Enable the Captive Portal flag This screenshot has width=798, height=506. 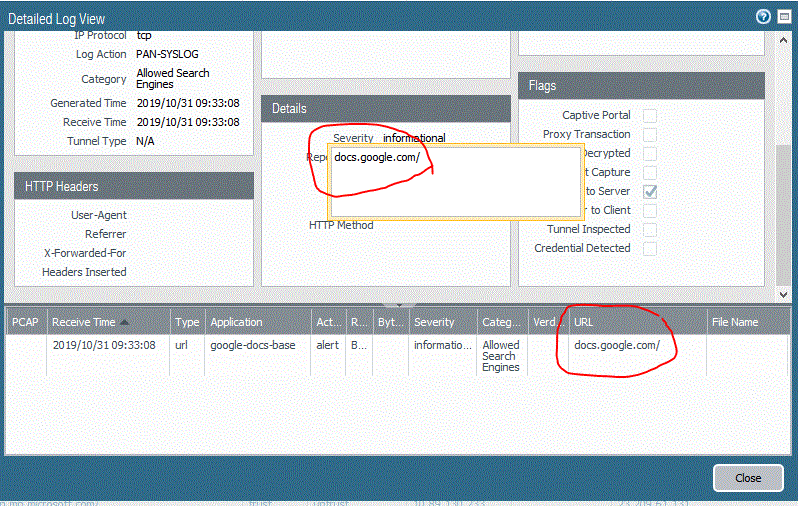pyautogui.click(x=650, y=115)
